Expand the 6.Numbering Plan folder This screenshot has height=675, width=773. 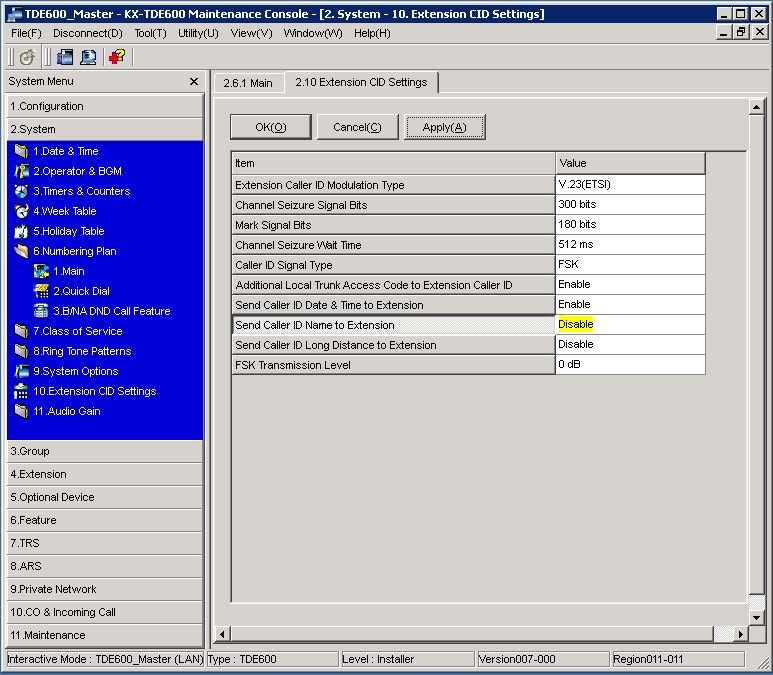click(x=21, y=251)
